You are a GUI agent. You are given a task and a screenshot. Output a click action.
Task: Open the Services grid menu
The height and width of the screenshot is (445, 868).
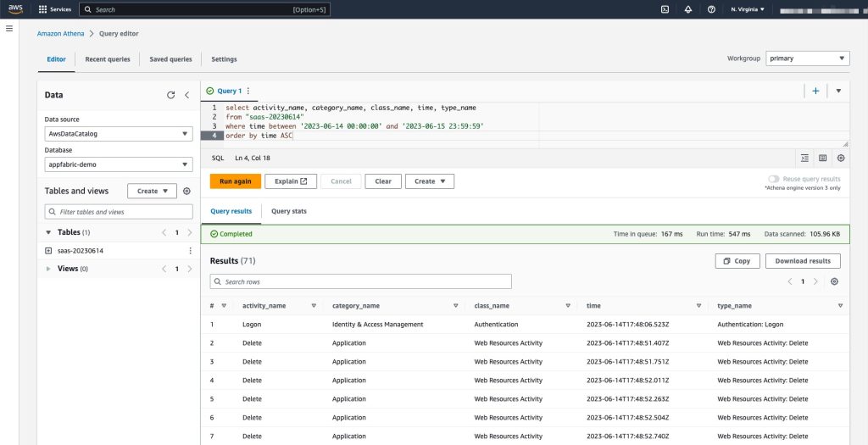pyautogui.click(x=55, y=9)
